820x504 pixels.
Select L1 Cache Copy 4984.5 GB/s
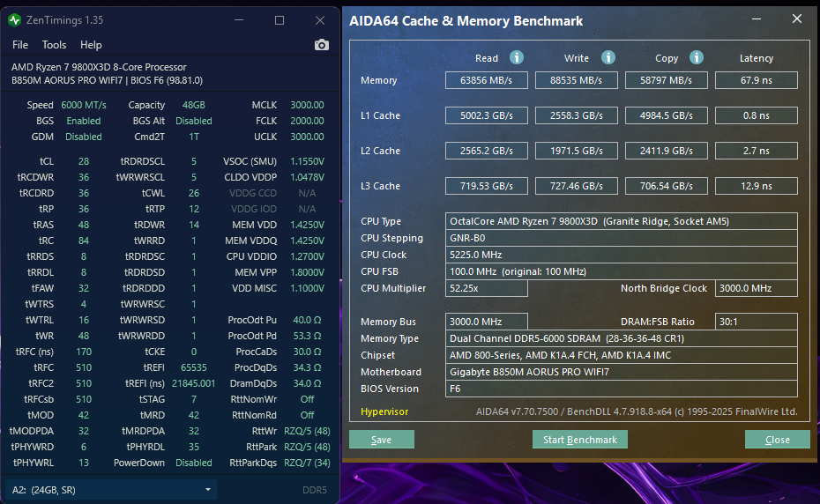click(667, 115)
